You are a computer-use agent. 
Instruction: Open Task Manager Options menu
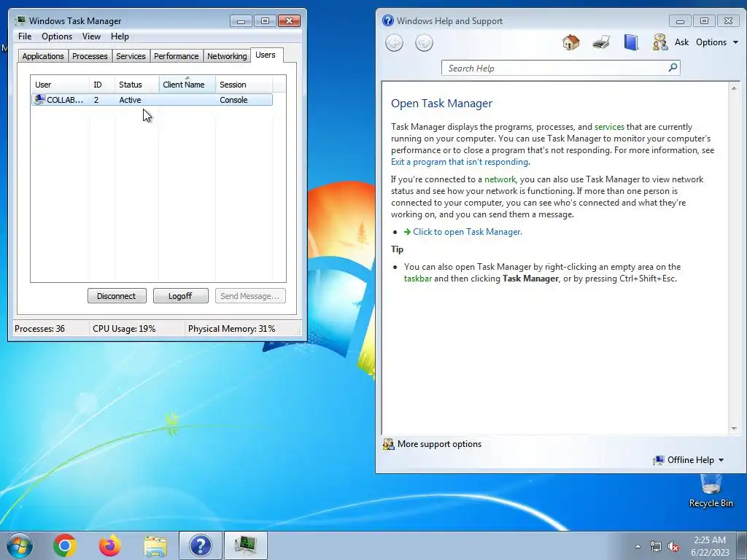point(57,36)
